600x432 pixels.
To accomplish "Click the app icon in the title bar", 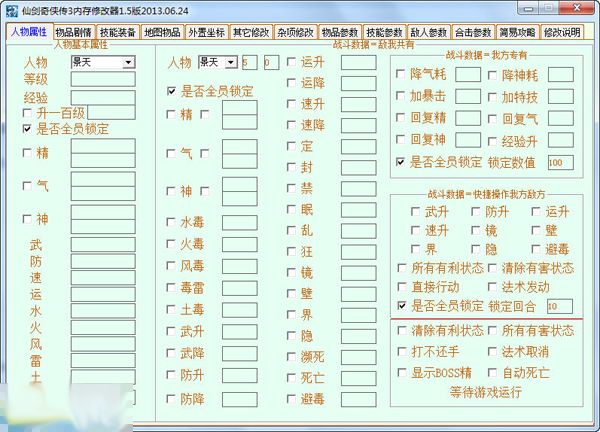I will tap(12, 11).
